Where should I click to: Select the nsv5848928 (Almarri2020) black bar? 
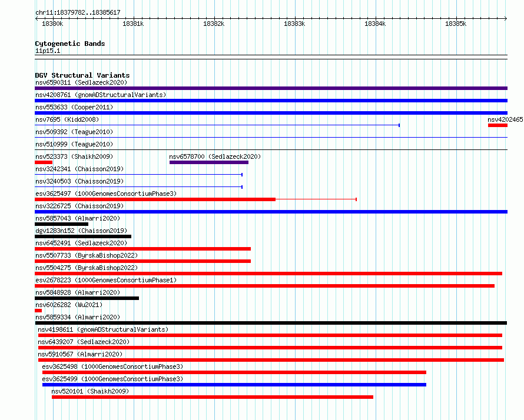87,298
